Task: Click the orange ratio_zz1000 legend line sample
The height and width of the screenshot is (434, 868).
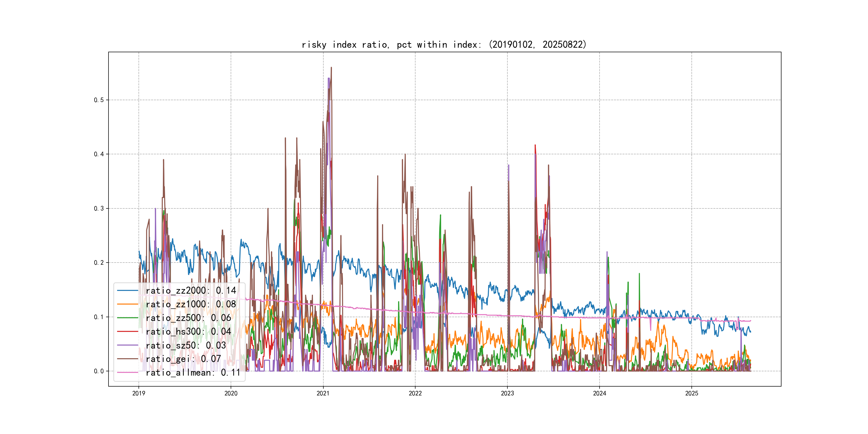Action: (x=128, y=304)
